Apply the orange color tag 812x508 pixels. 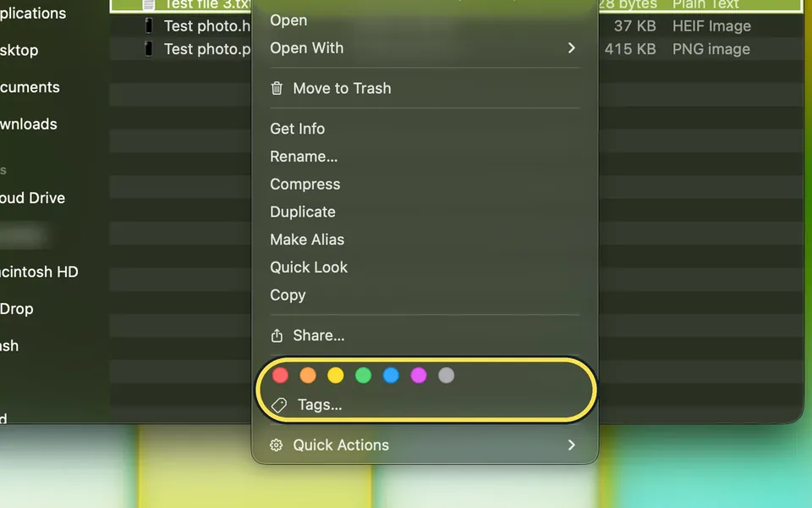[x=308, y=375]
